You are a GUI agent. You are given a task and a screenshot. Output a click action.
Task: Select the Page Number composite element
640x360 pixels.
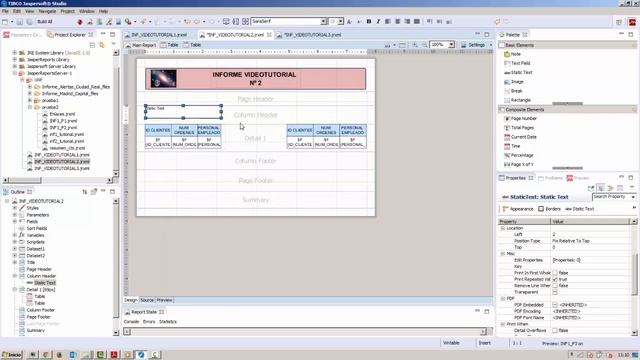520,118
